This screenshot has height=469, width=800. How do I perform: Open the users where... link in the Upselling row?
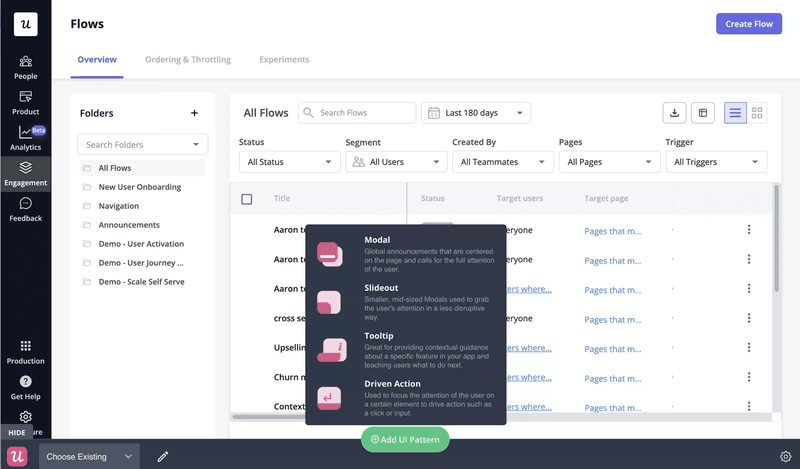click(529, 348)
